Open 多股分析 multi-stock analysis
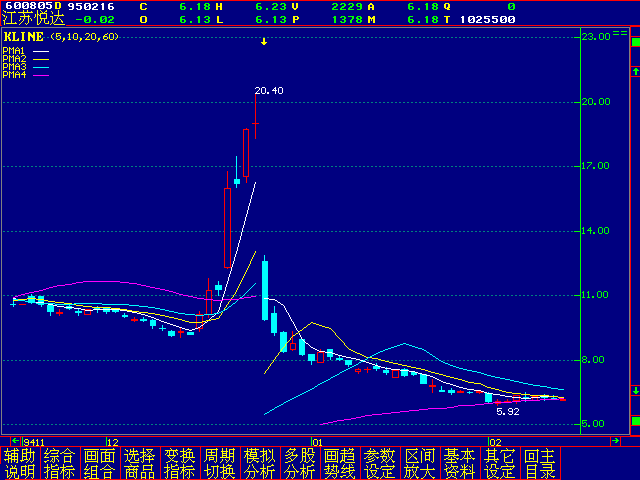Screen dimensions: 640x480 tap(300, 463)
